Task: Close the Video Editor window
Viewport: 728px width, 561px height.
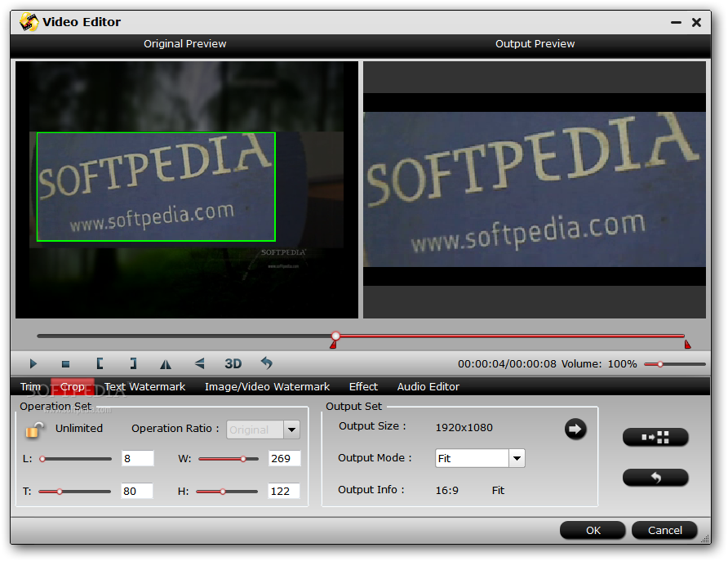Action: pos(696,22)
